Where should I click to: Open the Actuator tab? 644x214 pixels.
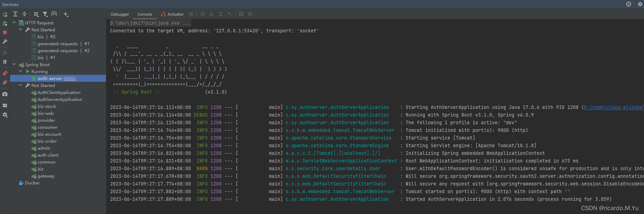point(172,14)
